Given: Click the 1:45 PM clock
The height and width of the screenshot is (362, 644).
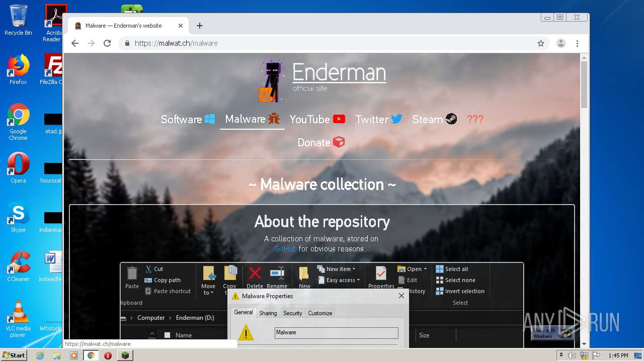Looking at the screenshot, I should [618, 355].
